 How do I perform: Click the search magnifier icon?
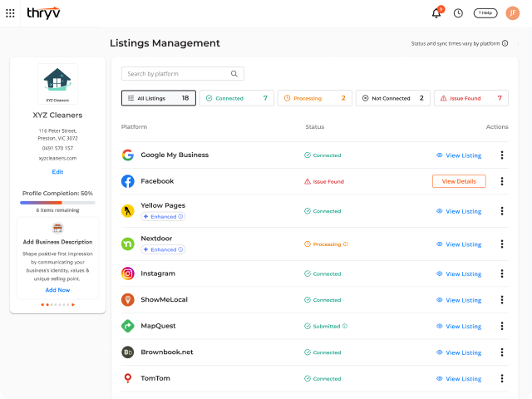pos(234,74)
